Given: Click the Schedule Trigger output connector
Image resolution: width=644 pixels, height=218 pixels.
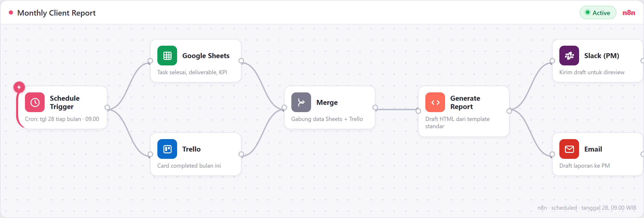Looking at the screenshot, I should (x=107, y=107).
